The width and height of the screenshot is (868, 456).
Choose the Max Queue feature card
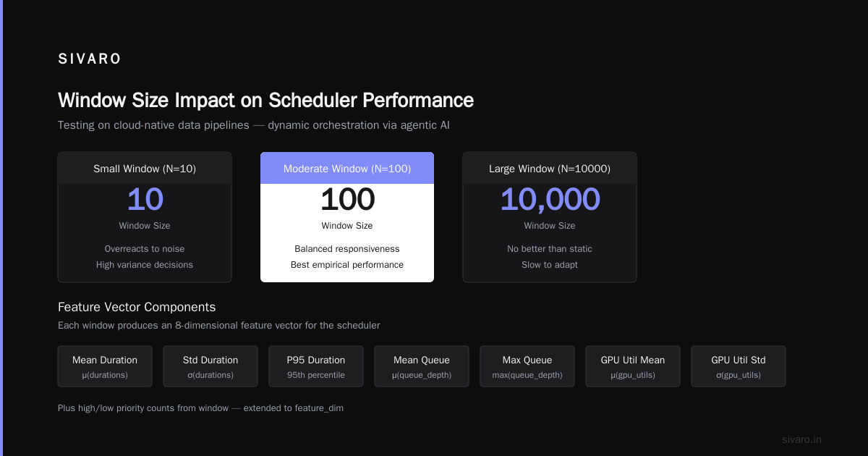[x=527, y=366]
